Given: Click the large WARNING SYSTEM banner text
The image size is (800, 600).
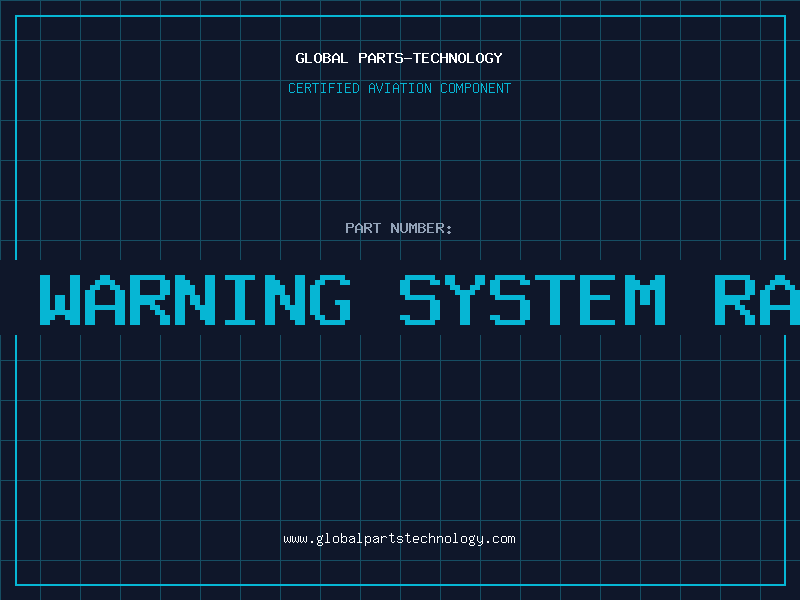Looking at the screenshot, I should click(419, 299).
